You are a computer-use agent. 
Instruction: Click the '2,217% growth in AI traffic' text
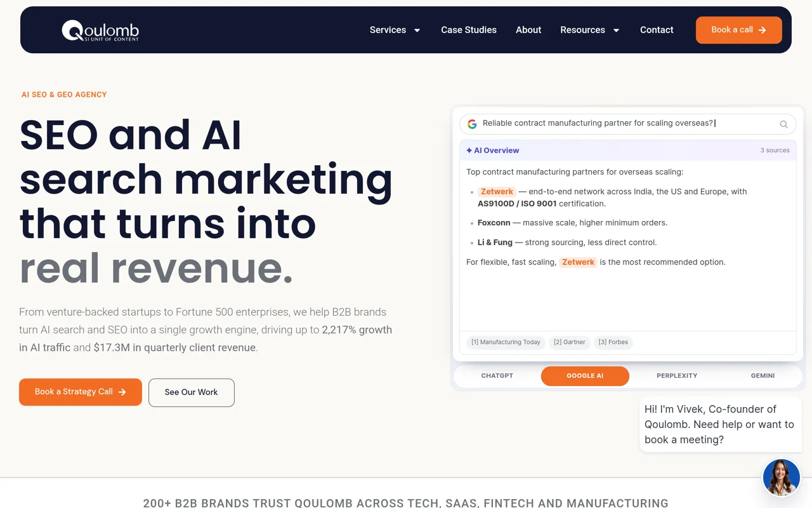[206, 338]
